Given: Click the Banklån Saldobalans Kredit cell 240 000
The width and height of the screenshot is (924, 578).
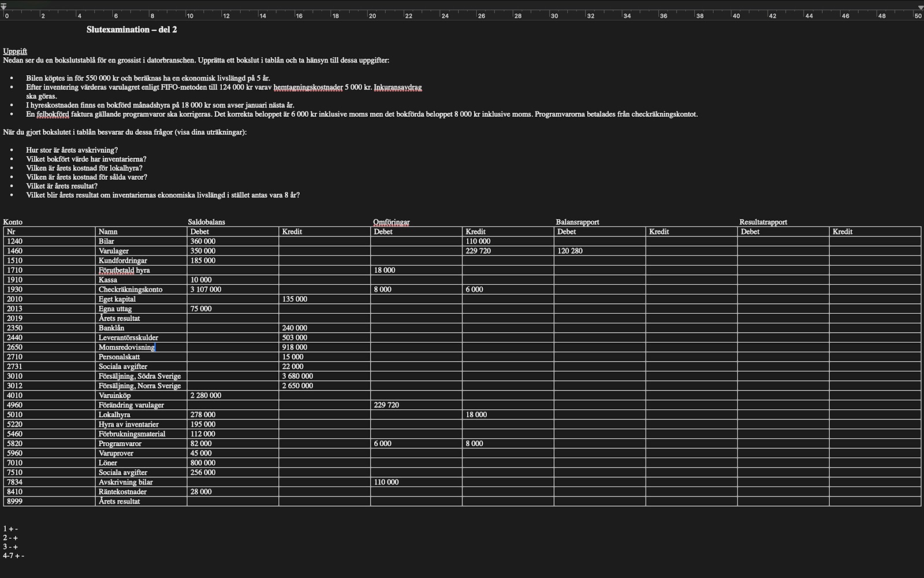Looking at the screenshot, I should [x=295, y=328].
